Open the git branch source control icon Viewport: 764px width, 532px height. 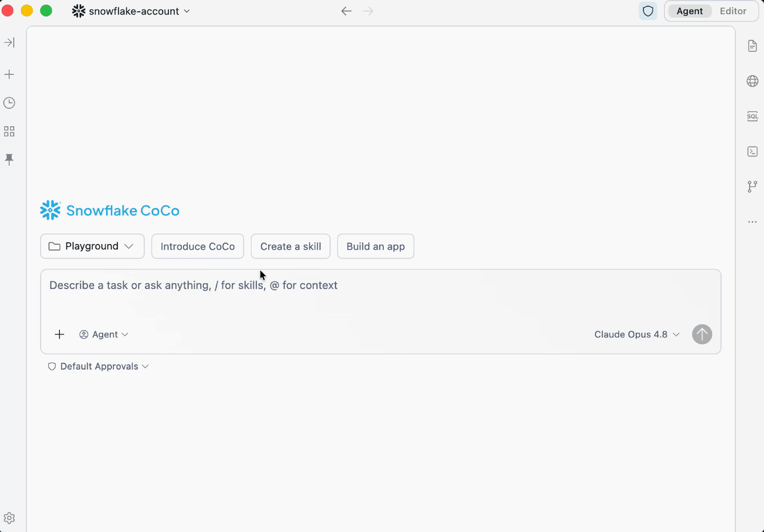(x=752, y=187)
